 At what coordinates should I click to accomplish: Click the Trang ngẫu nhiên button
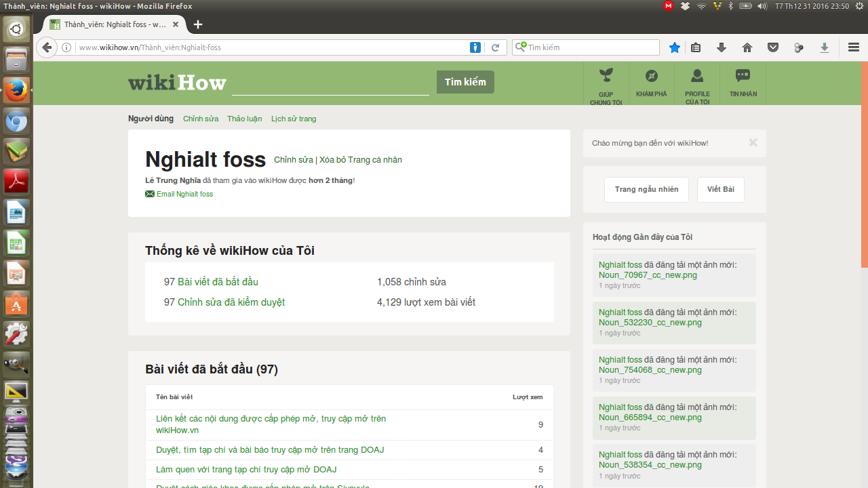646,190
